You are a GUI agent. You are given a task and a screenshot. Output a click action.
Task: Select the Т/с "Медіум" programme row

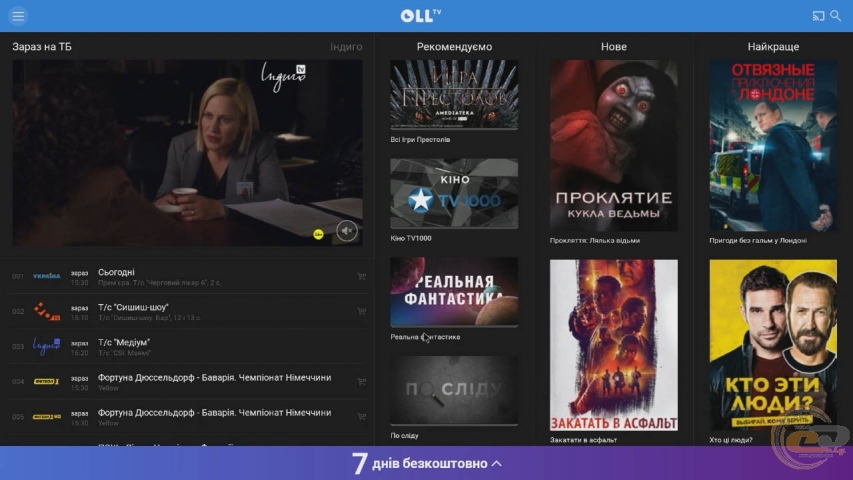pos(187,346)
